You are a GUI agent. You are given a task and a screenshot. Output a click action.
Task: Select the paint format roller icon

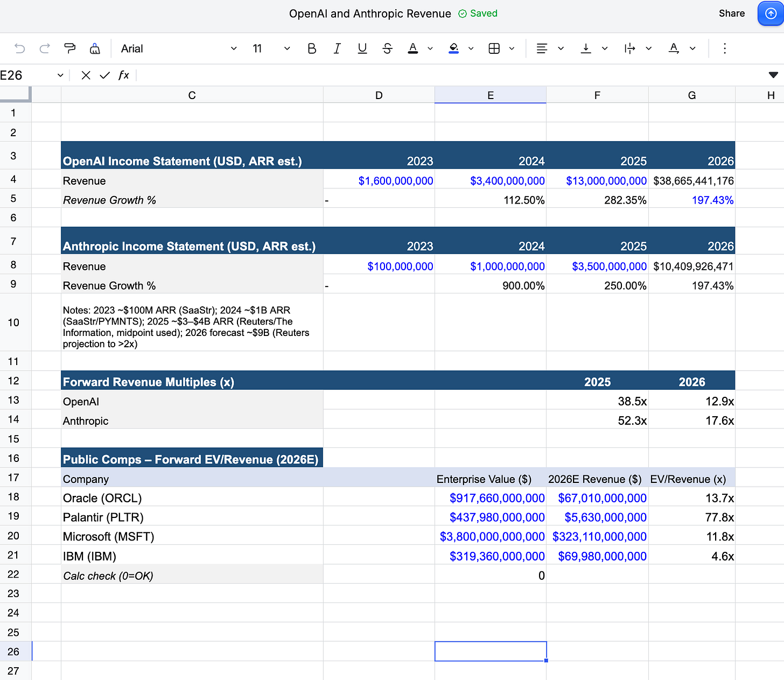point(69,48)
